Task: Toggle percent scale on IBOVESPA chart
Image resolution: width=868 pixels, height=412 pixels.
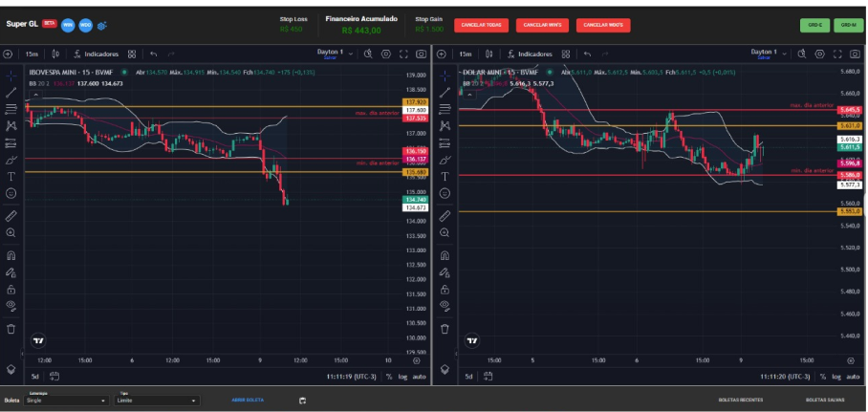Action: point(389,377)
